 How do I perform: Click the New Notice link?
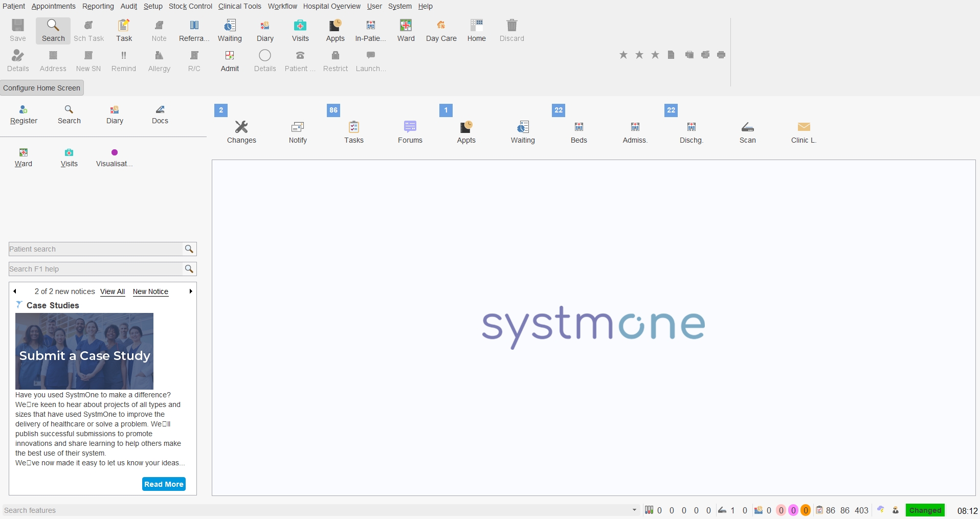150,291
